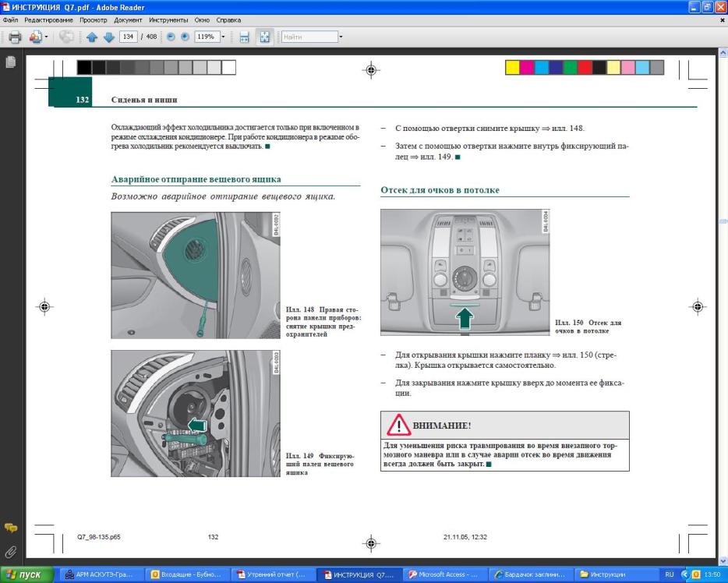The image size is (728, 583).
Task: Click the total page count 408
Action: pyautogui.click(x=151, y=37)
